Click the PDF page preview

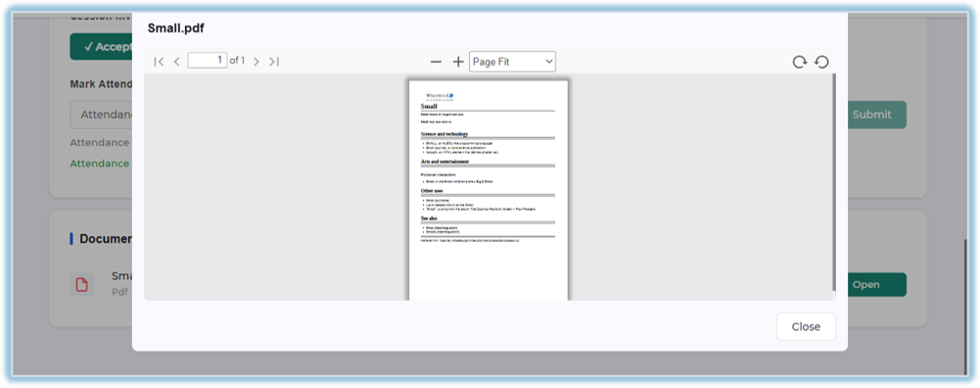489,190
